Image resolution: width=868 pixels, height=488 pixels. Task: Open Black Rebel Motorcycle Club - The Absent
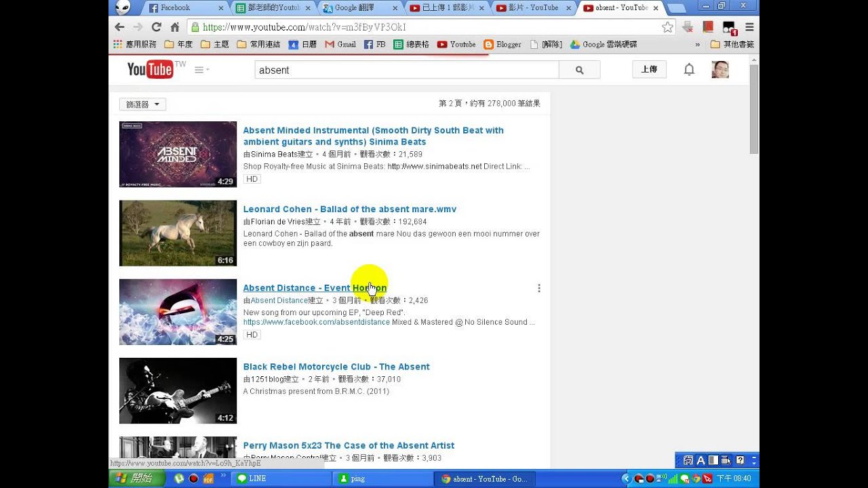coord(336,367)
